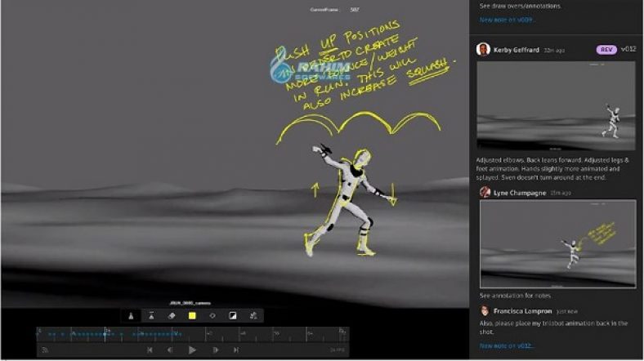Click Kerby Geffrard's avatar

pyautogui.click(x=484, y=50)
